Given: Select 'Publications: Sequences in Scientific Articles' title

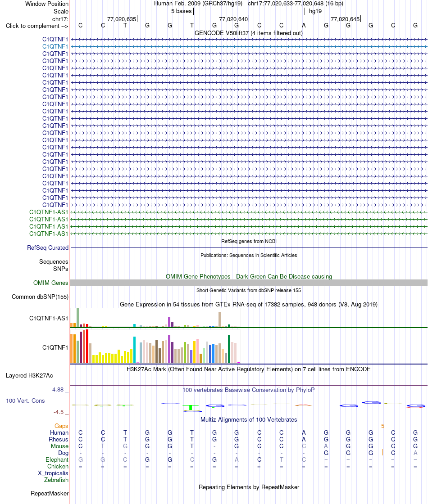Looking at the screenshot, I should [x=249, y=255].
